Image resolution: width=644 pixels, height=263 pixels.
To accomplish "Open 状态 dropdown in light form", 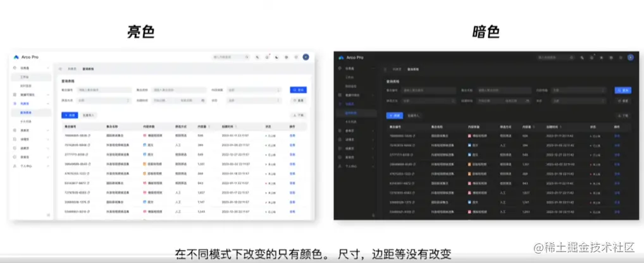I will [254, 100].
